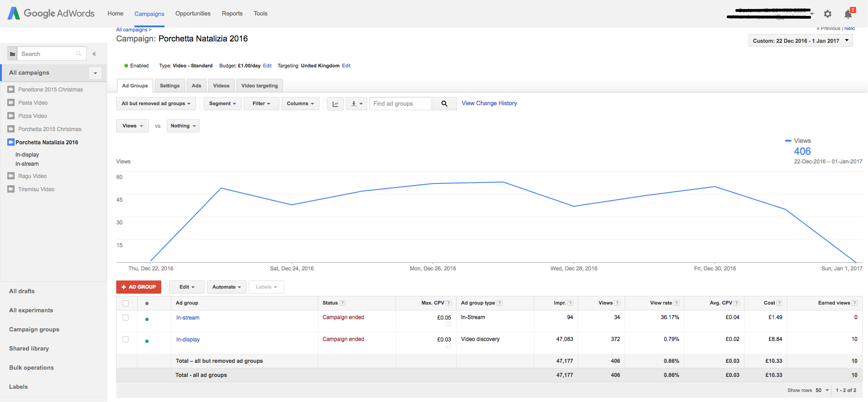
Task: Go to the Home menu
Action: pyautogui.click(x=115, y=14)
